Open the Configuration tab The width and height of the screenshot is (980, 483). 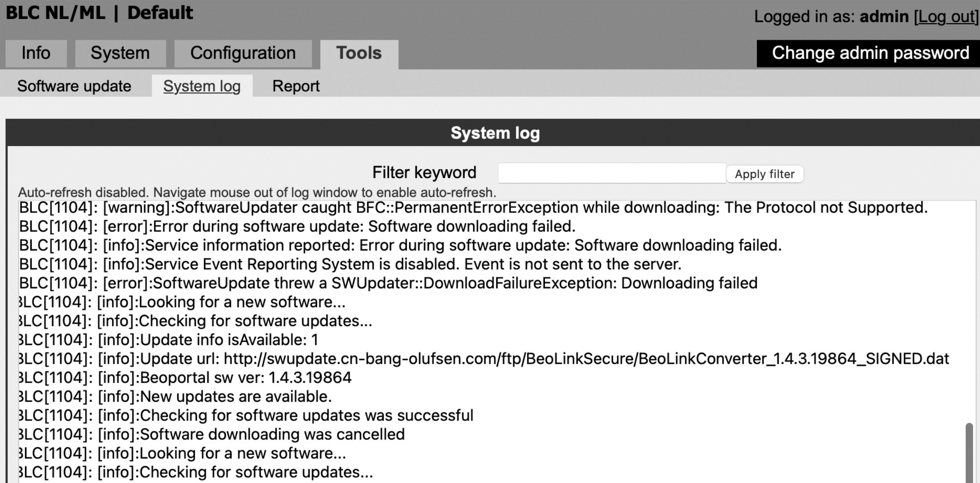click(243, 53)
